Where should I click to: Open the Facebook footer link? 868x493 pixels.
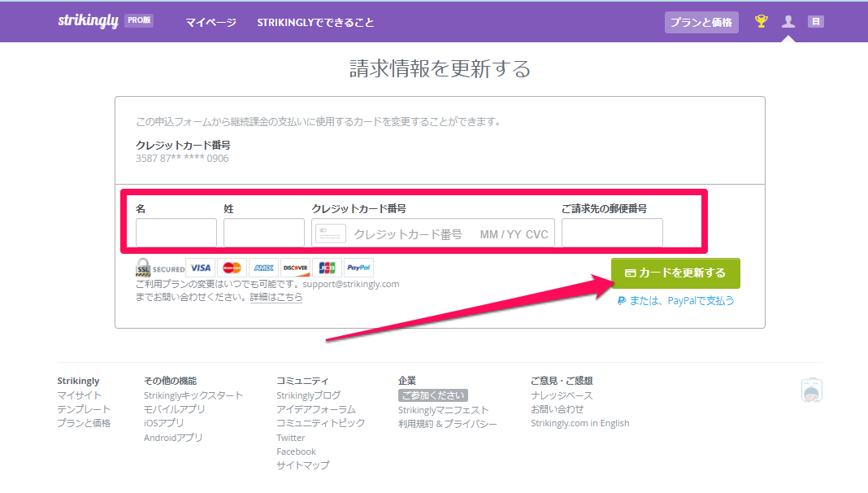[296, 452]
